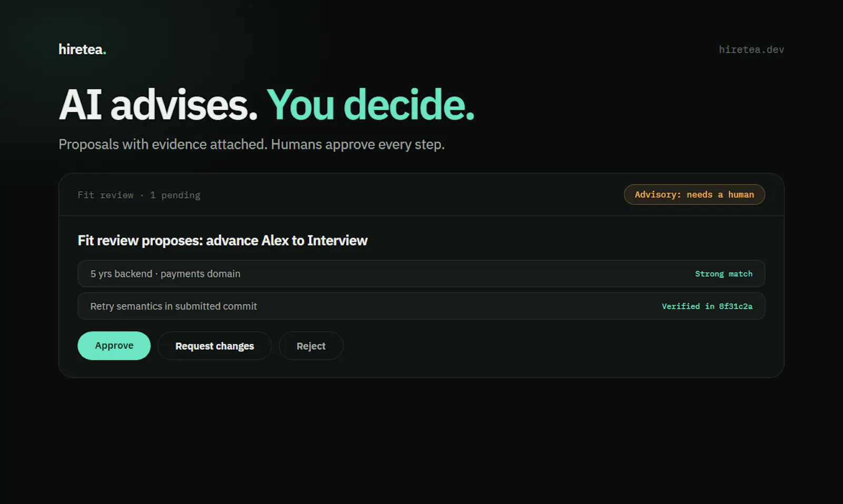Click the 'Proposals with evidence attached' subtitle

251,144
